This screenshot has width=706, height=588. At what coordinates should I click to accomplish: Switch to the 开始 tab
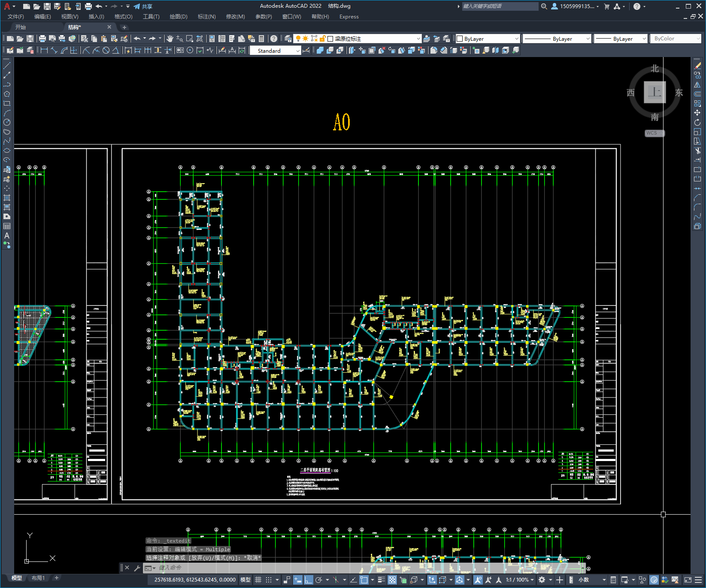click(x=21, y=27)
